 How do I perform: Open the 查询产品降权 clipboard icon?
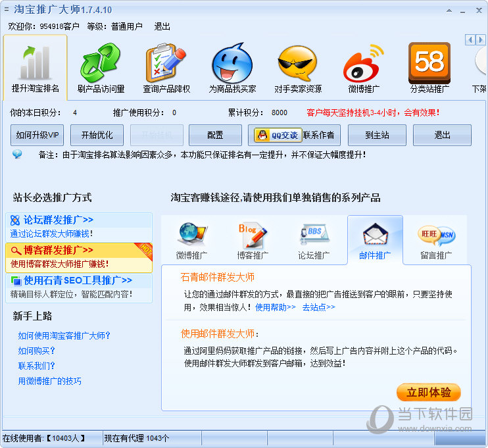point(166,62)
